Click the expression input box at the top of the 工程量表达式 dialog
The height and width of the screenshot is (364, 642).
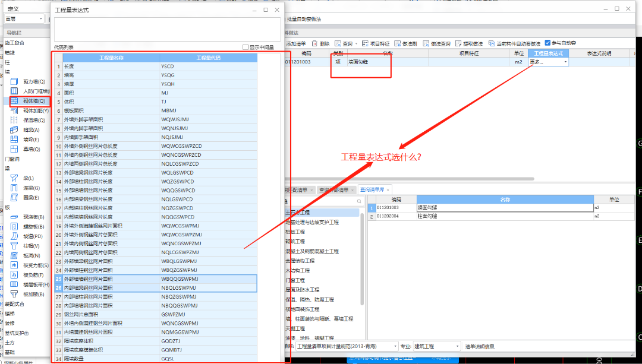point(167,30)
